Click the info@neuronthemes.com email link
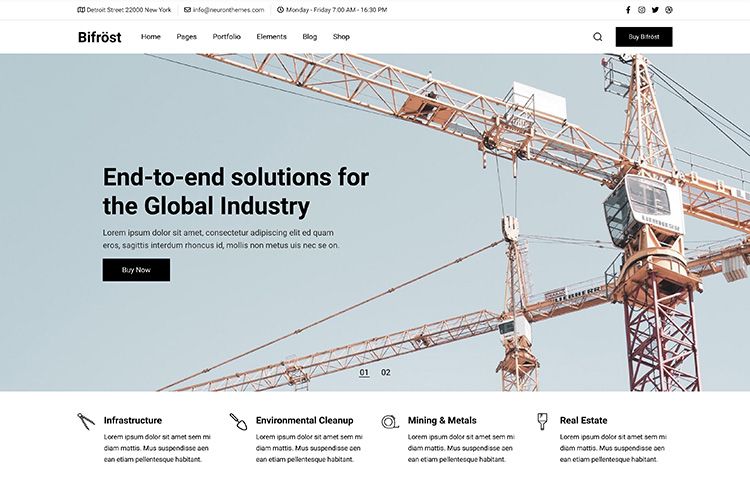 229,10
